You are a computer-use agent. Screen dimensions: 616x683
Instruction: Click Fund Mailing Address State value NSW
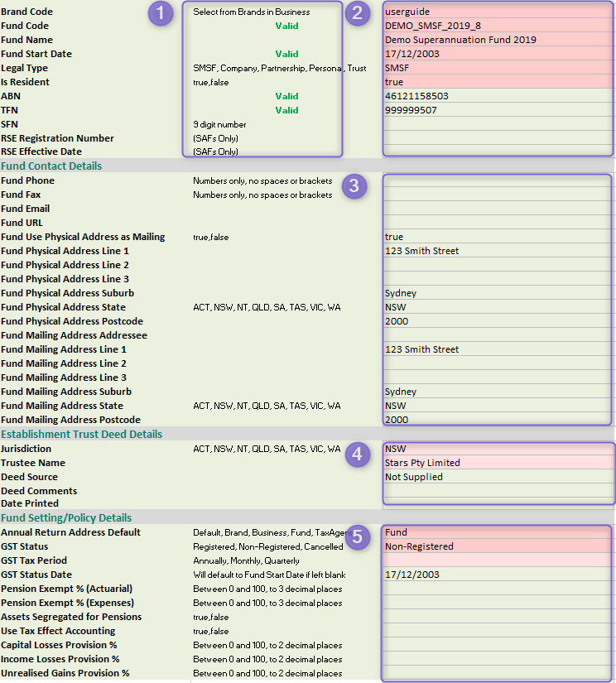[498, 406]
